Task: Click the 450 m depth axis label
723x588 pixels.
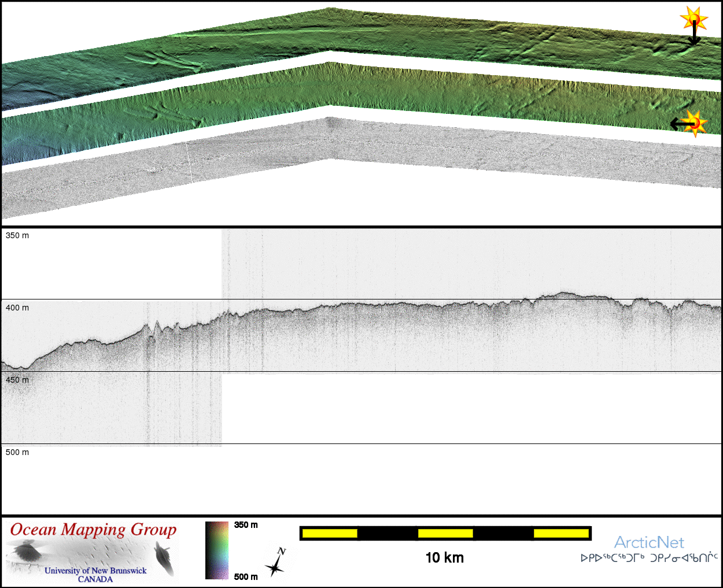Action: [x=17, y=380]
